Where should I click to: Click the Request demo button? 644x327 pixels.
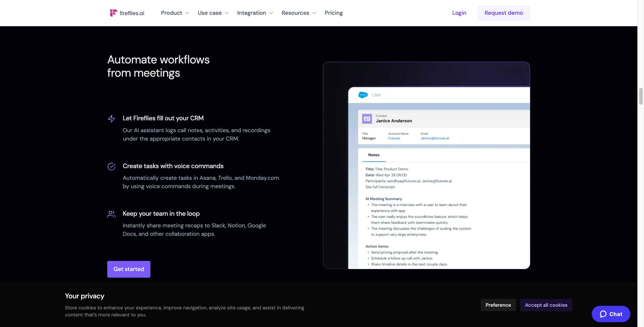tap(504, 13)
